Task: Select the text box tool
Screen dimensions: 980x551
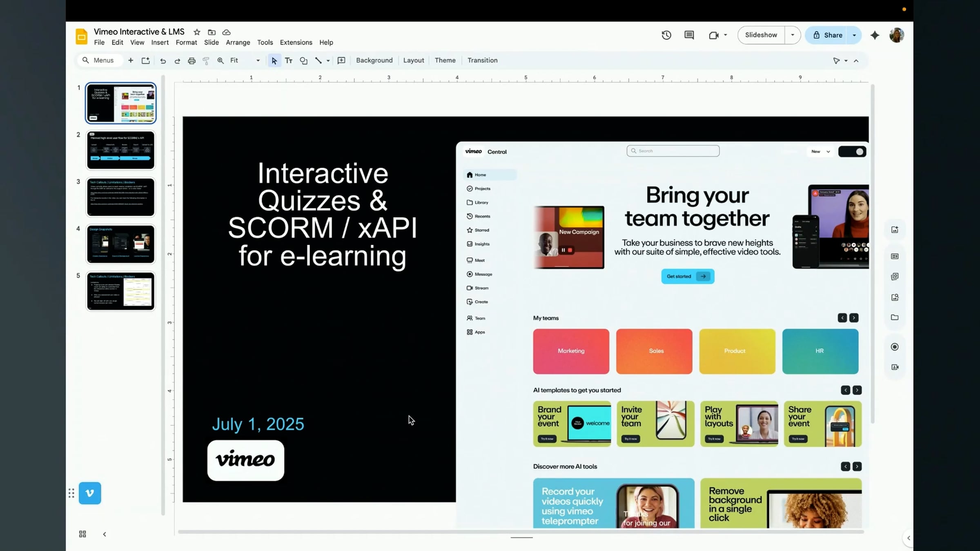Action: (289, 61)
